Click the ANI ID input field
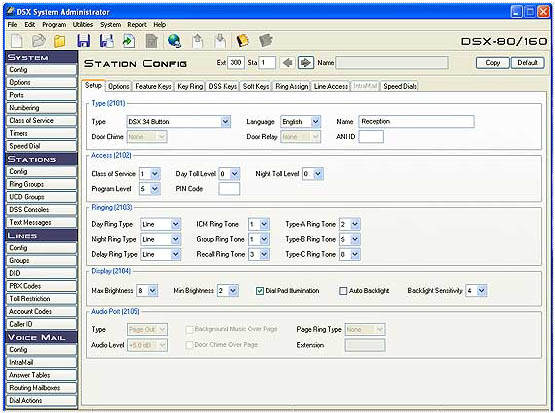555x413 pixels. tap(371, 137)
